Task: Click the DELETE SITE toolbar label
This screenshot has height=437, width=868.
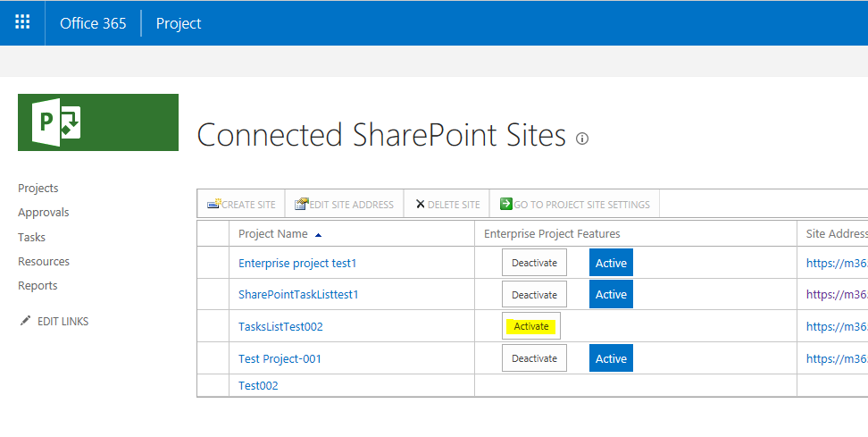Action: (x=454, y=205)
